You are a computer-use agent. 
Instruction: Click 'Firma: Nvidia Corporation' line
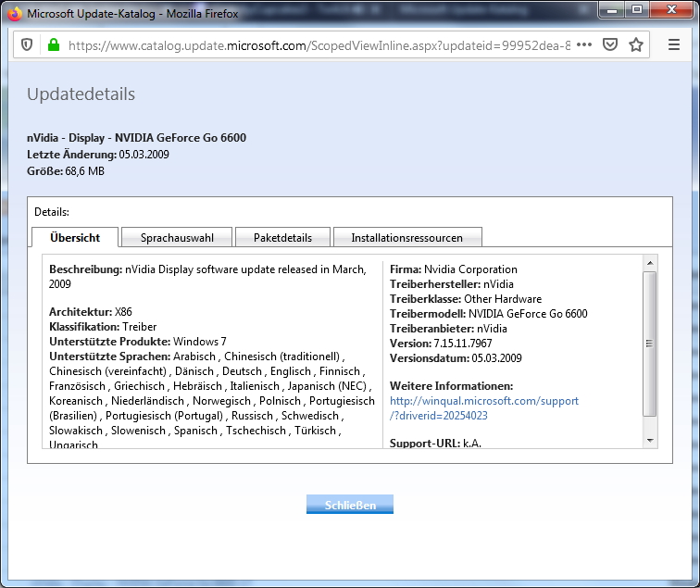coord(453,269)
